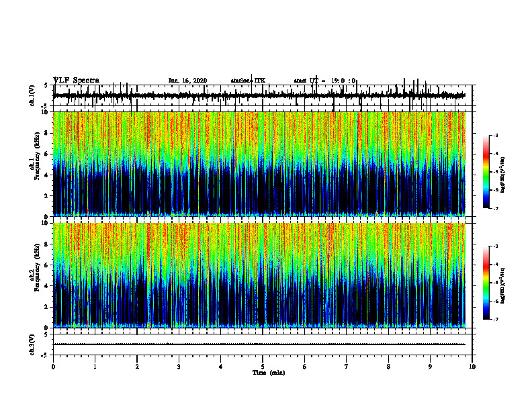Viewport: 532px width, 411px height.
Task: Click the time axis tick label '8'
Action: click(x=388, y=367)
